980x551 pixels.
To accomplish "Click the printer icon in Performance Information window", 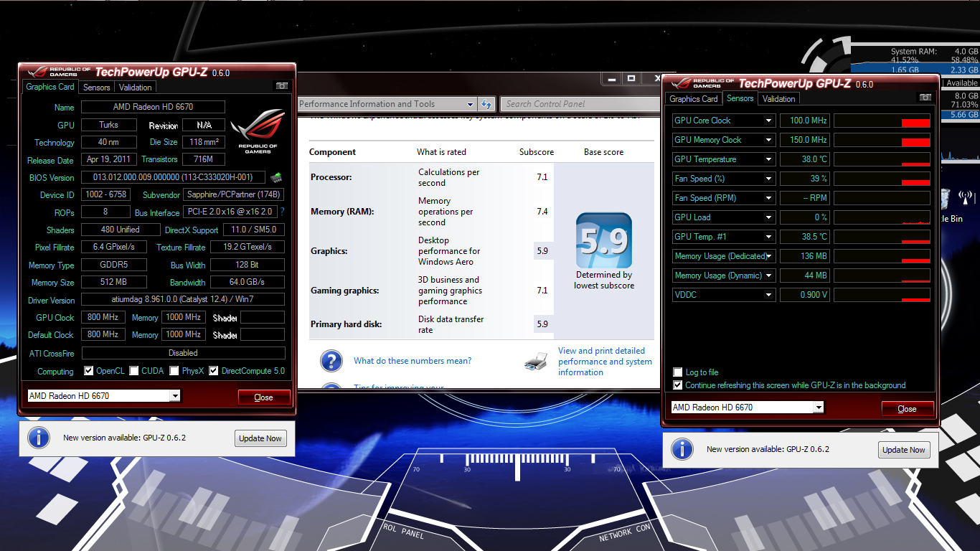I will pos(536,362).
